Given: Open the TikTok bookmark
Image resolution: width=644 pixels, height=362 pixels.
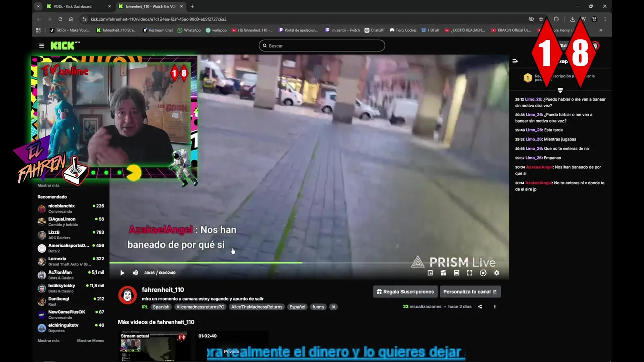Looking at the screenshot, I should pyautogui.click(x=69, y=30).
